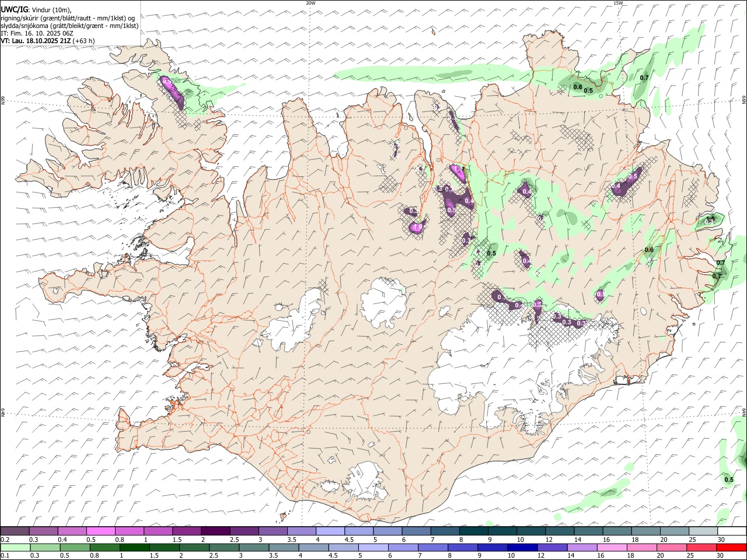
Task: Pick upper legend swatch between 1.5 and 2
Action: (187, 531)
